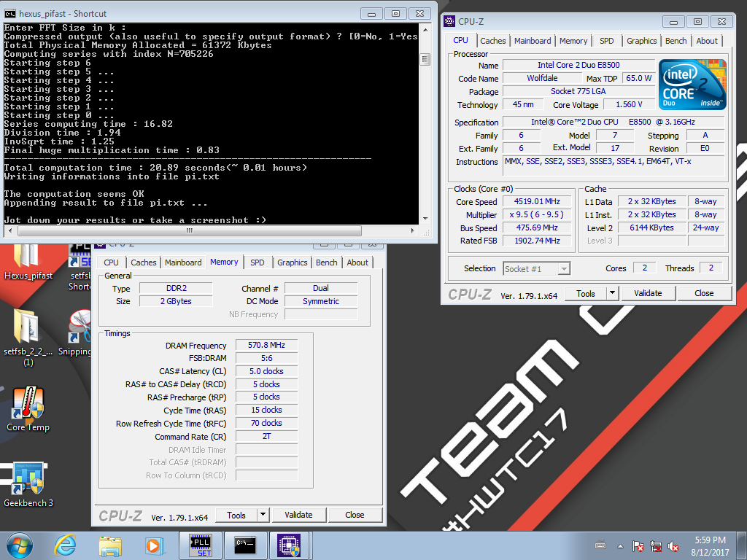Viewport: 747px width, 560px height.
Task: Click the Core Voltage value 1.560 V
Action: [x=629, y=104]
